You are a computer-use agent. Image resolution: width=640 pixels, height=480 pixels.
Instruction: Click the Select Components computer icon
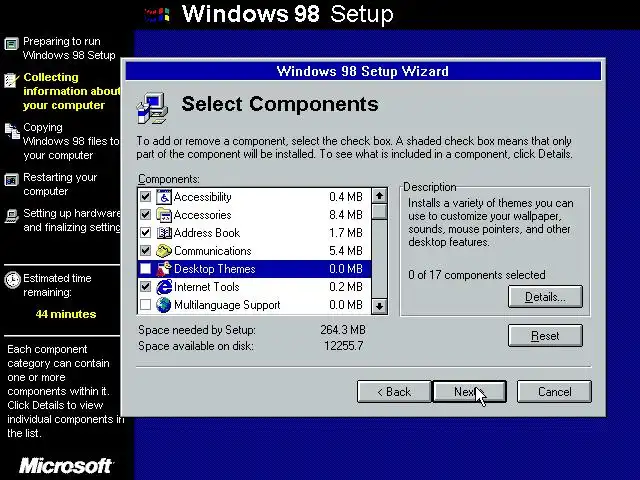point(152,108)
